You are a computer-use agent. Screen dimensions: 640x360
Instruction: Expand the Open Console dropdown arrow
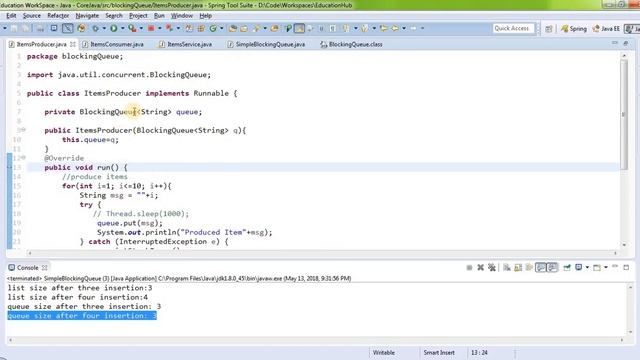point(606,267)
